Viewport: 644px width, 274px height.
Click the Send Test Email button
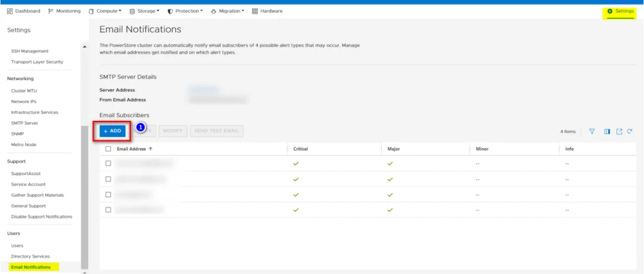216,131
